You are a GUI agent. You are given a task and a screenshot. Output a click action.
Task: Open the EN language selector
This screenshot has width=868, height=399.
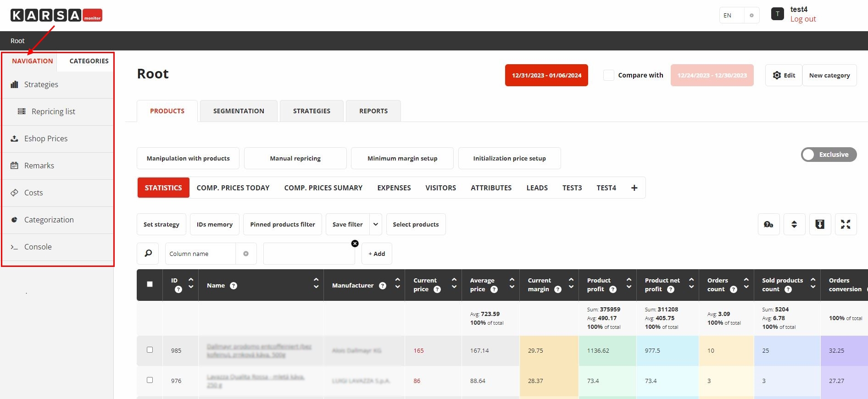[739, 15]
